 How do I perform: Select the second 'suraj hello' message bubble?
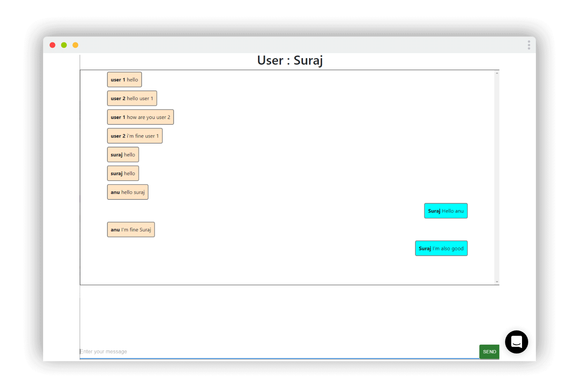coord(123,173)
